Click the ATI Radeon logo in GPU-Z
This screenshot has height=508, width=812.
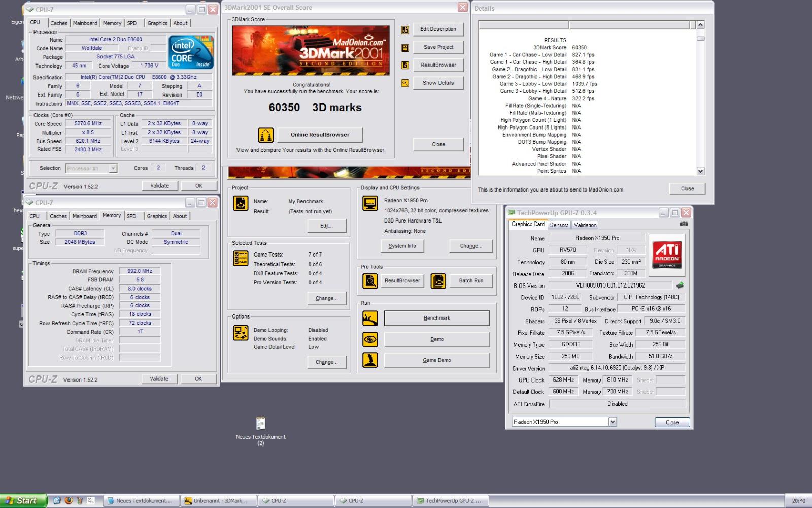pos(667,255)
